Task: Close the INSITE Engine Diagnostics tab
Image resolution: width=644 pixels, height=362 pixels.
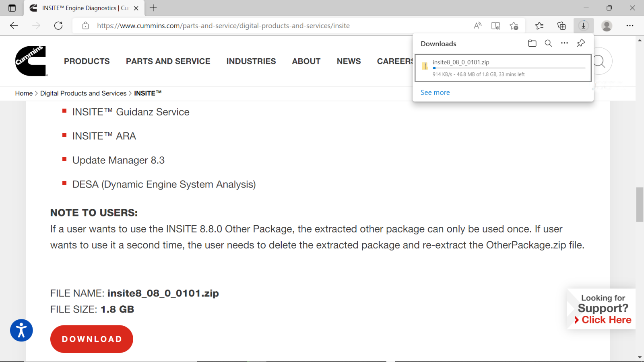Action: pyautogui.click(x=136, y=8)
